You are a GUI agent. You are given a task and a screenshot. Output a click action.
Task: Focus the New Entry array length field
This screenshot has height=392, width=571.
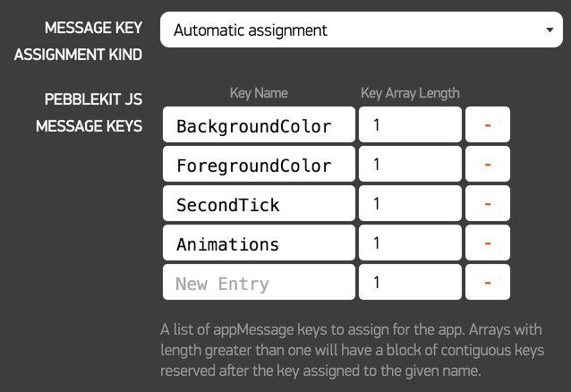[409, 283]
